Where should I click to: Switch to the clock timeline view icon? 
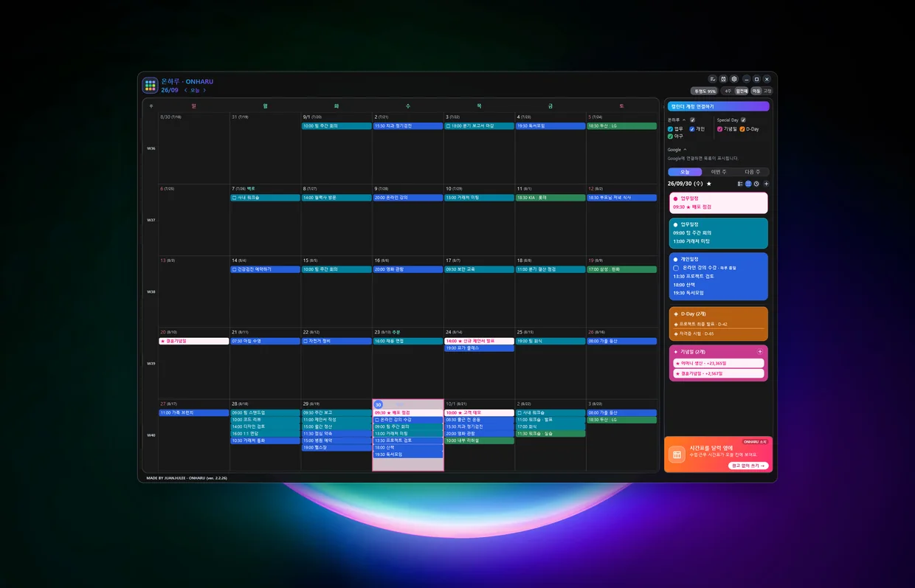[x=756, y=184]
